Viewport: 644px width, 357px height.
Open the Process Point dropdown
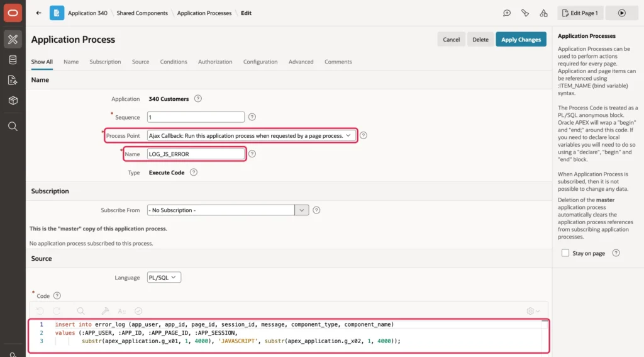pyautogui.click(x=252, y=135)
